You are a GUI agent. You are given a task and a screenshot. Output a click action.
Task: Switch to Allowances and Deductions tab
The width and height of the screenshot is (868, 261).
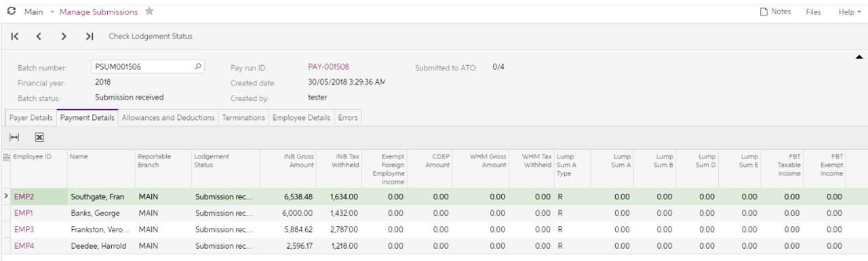pyautogui.click(x=168, y=117)
